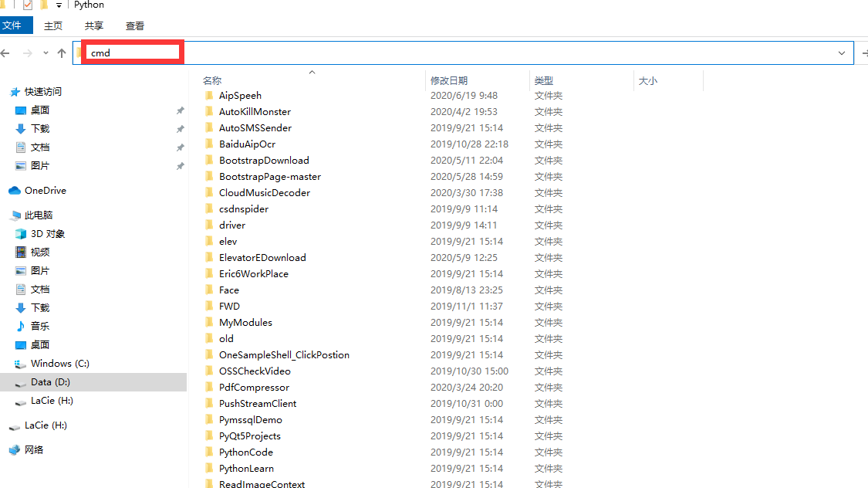Click the Face folder icon
This screenshot has height=488, width=868.
click(208, 290)
